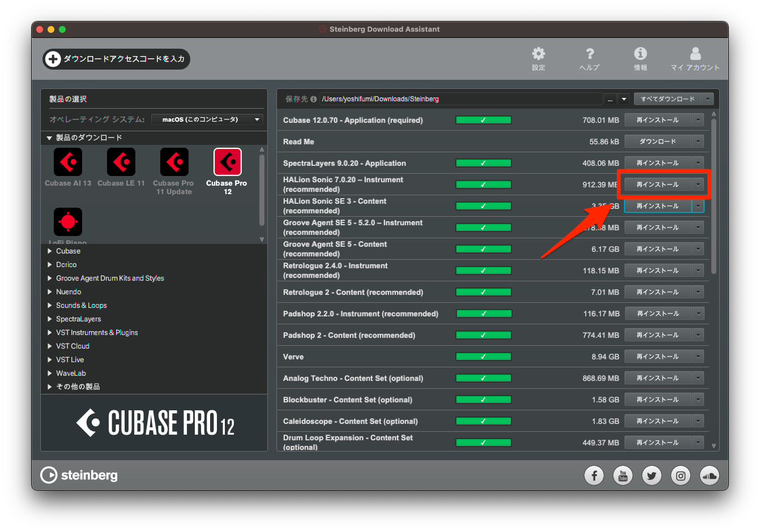Expand the WaveLab category
Viewport: 760px width, 532px height.
click(x=50, y=374)
